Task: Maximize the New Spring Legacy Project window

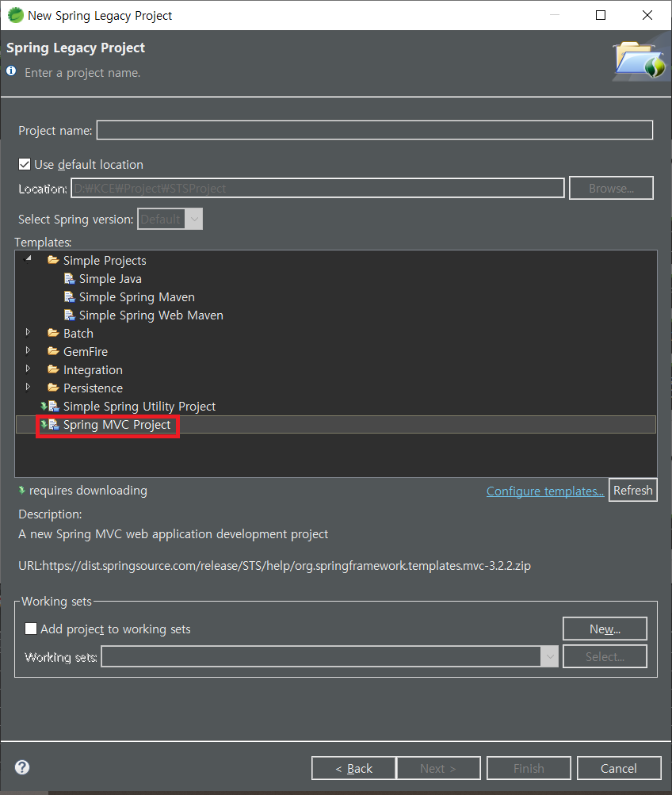Action: (x=601, y=15)
